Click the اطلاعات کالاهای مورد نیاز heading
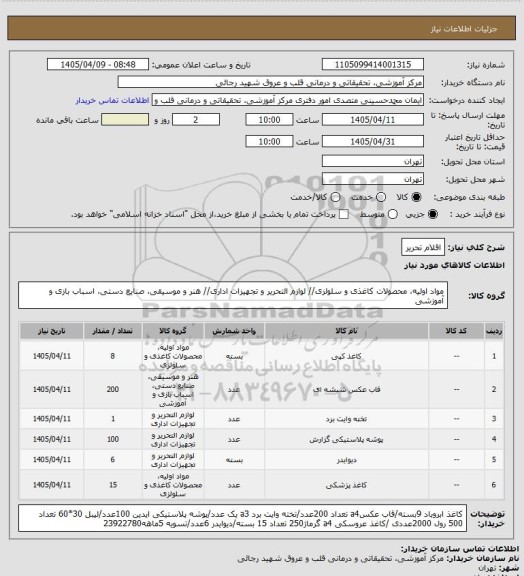This screenshot has height=576, width=524. [x=455, y=265]
